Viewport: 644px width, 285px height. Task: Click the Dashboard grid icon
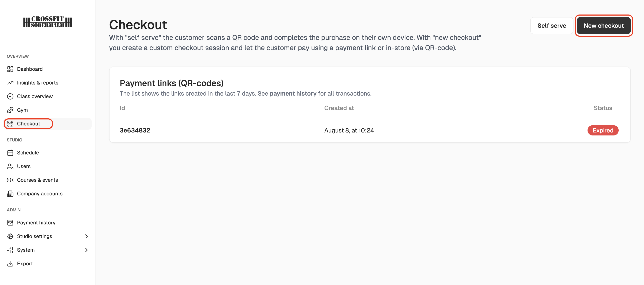(10, 69)
